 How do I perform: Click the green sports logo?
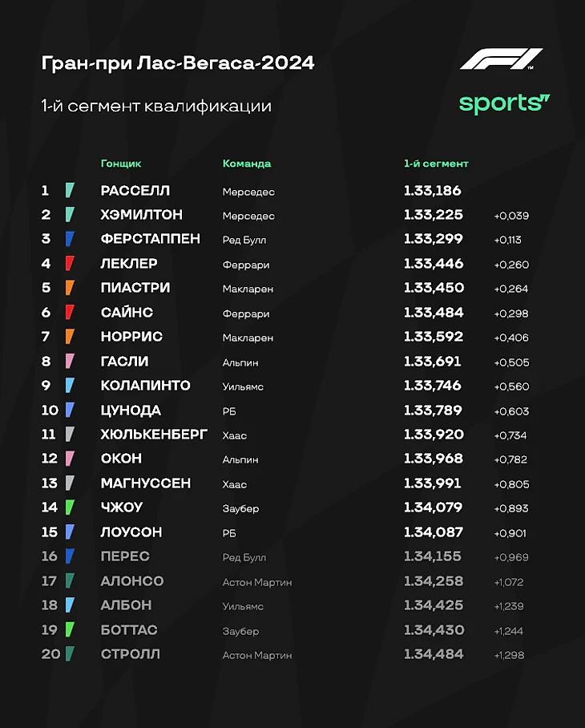(x=504, y=104)
